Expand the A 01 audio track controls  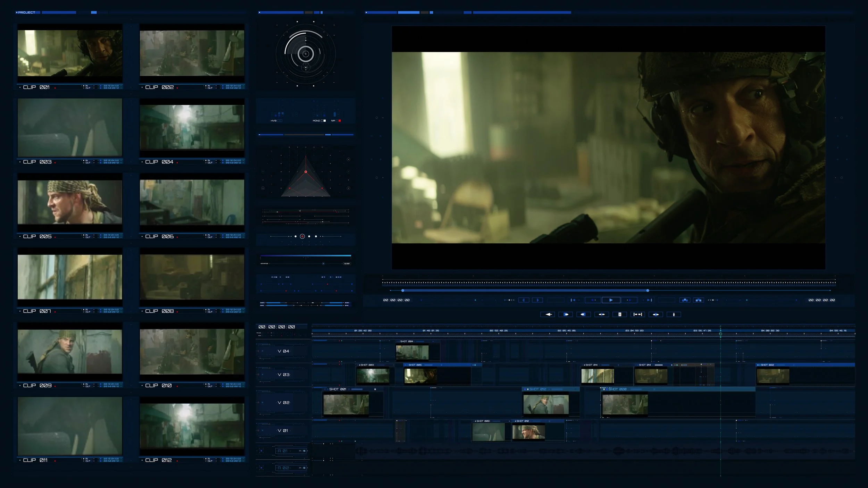coord(283,451)
